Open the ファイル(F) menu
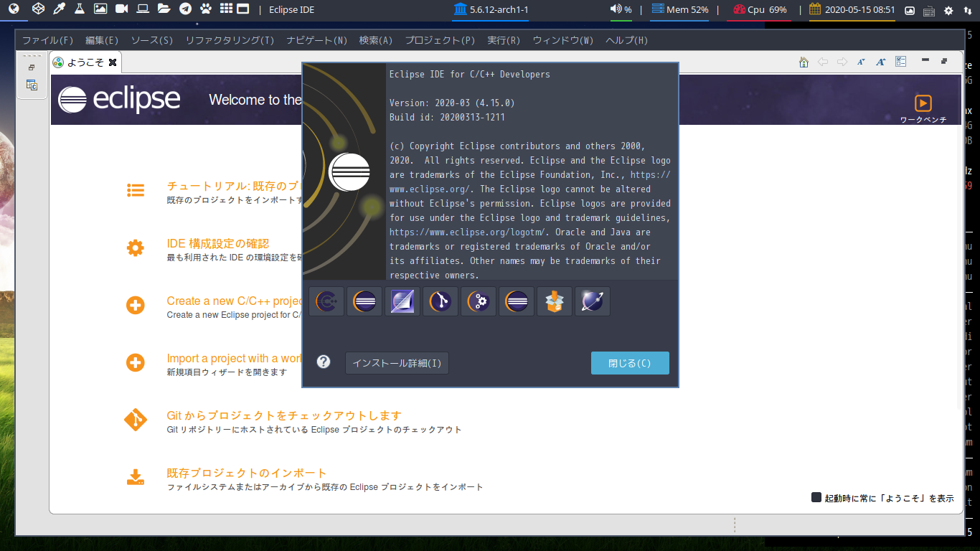980x551 pixels. pos(48,40)
